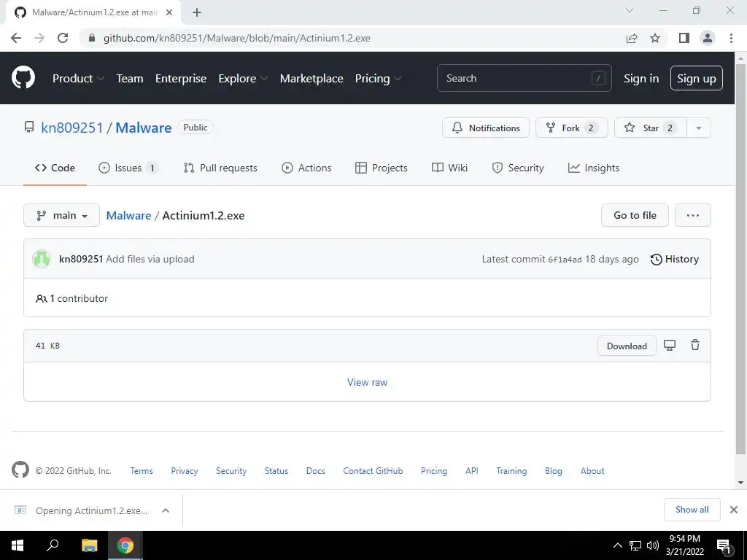Image resolution: width=747 pixels, height=560 pixels.
Task: Open Chrome three-dot menu
Action: click(x=731, y=38)
